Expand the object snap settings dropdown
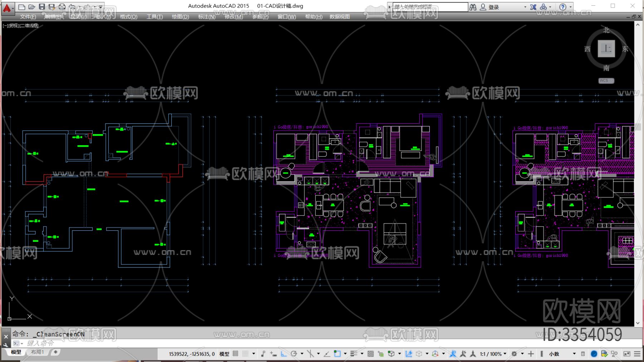 (x=345, y=354)
